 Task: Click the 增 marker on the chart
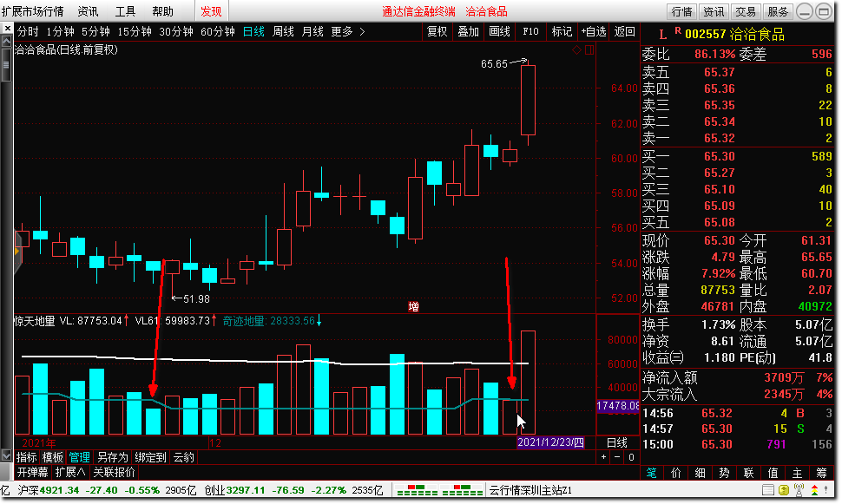point(413,306)
